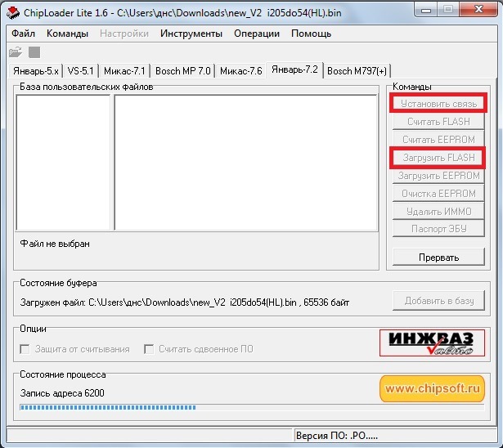Click the Паспорт ЭБУ button

(x=438, y=229)
